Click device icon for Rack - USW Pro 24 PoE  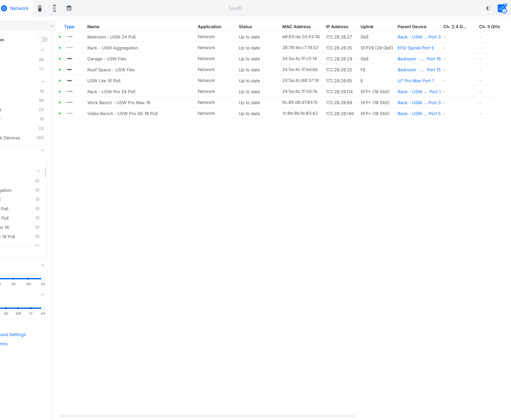point(69,92)
